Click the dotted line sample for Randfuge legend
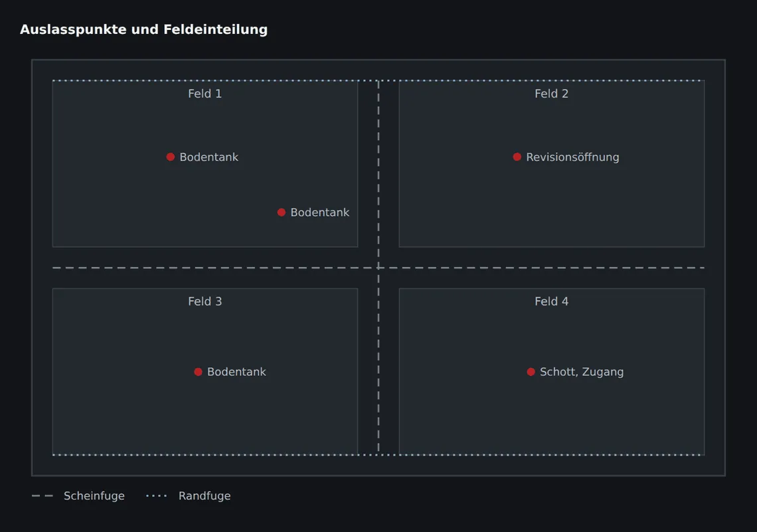The height and width of the screenshot is (532, 757). pos(157,495)
